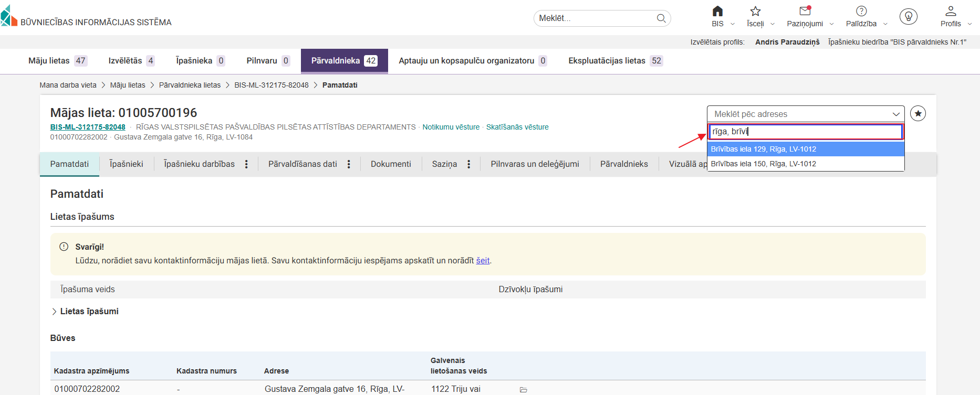Open Pārvaldīšanas dati three-dot menu

(349, 164)
